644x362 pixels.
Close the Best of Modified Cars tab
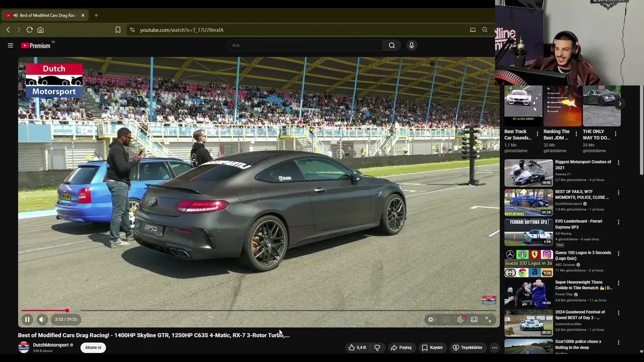tap(83, 15)
